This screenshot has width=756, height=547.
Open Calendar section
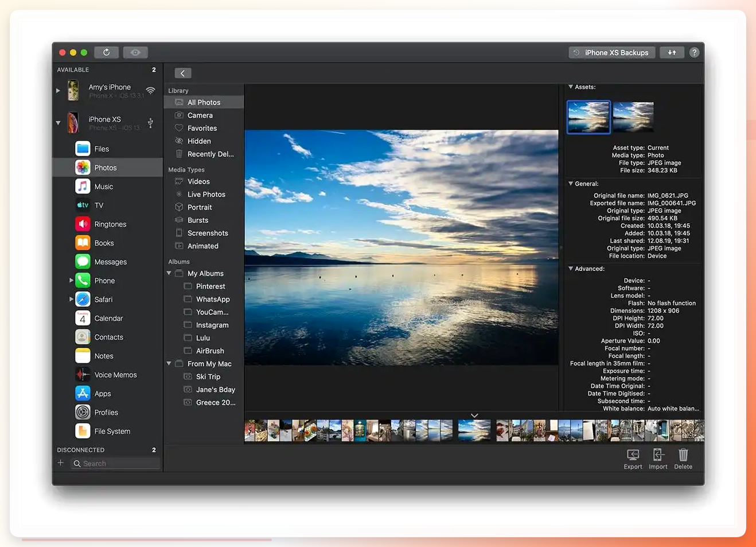(x=108, y=318)
